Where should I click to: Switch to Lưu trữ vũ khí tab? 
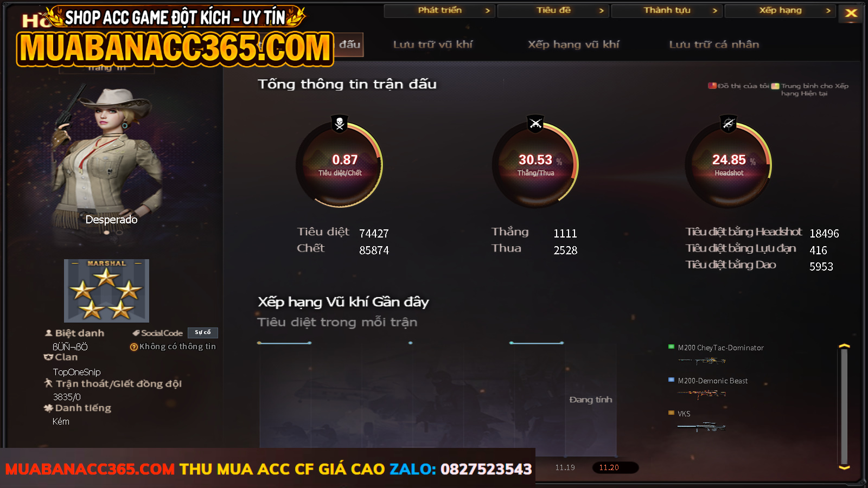pos(433,44)
